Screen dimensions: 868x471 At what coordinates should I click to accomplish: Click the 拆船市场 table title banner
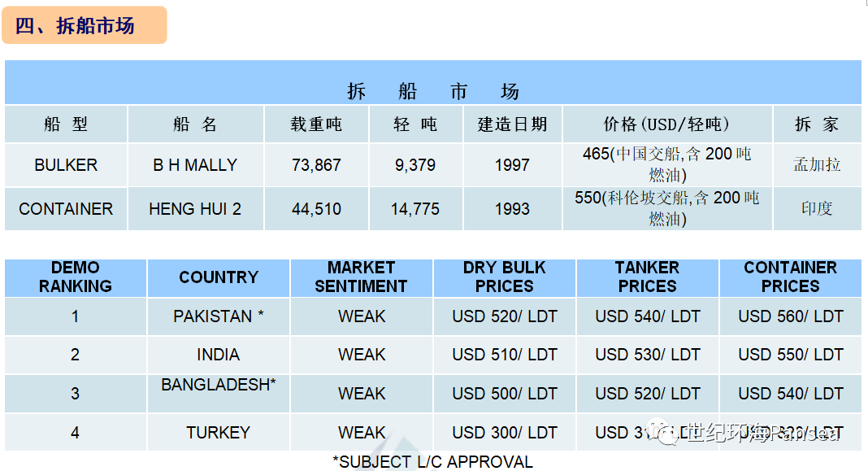pyautogui.click(x=433, y=82)
